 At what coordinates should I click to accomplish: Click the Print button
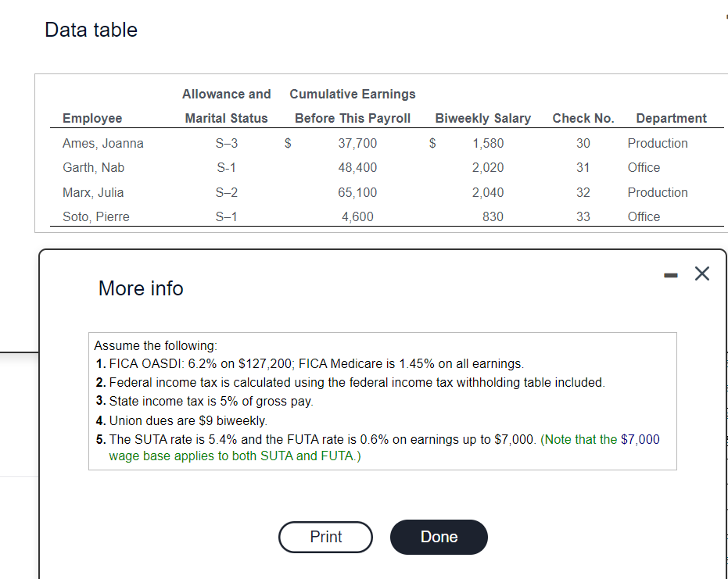pos(325,537)
